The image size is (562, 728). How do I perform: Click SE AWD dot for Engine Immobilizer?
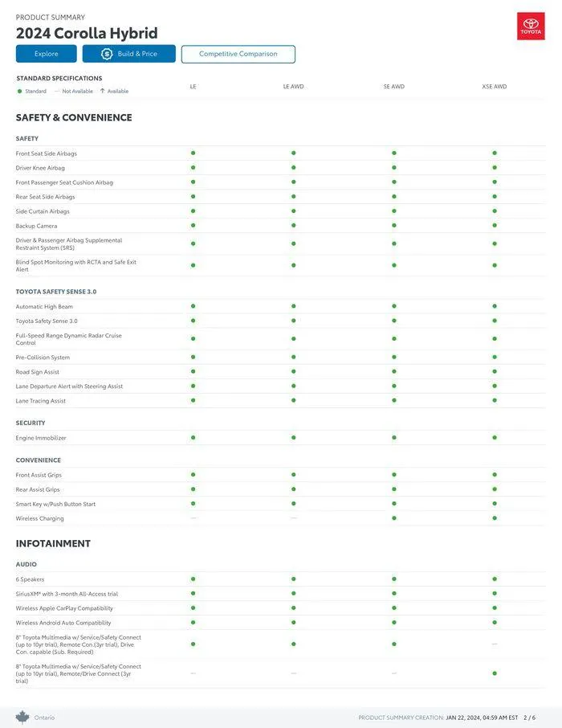[x=394, y=438]
